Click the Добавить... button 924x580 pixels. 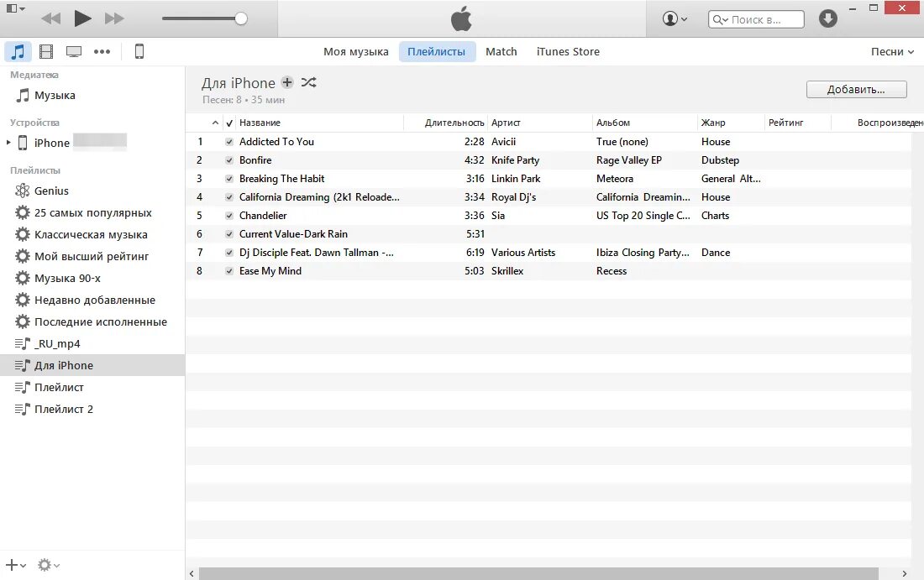point(856,90)
